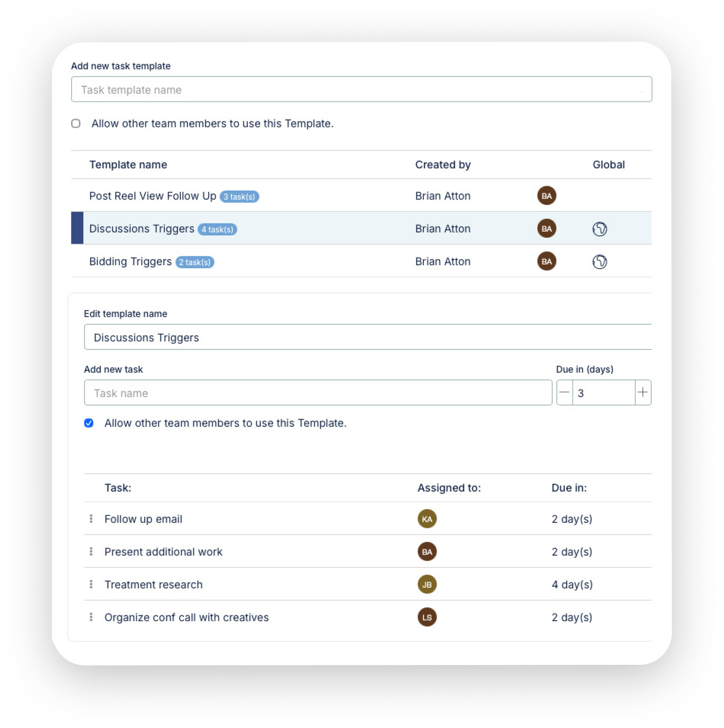Click the 4 task(s) badge

(217, 229)
